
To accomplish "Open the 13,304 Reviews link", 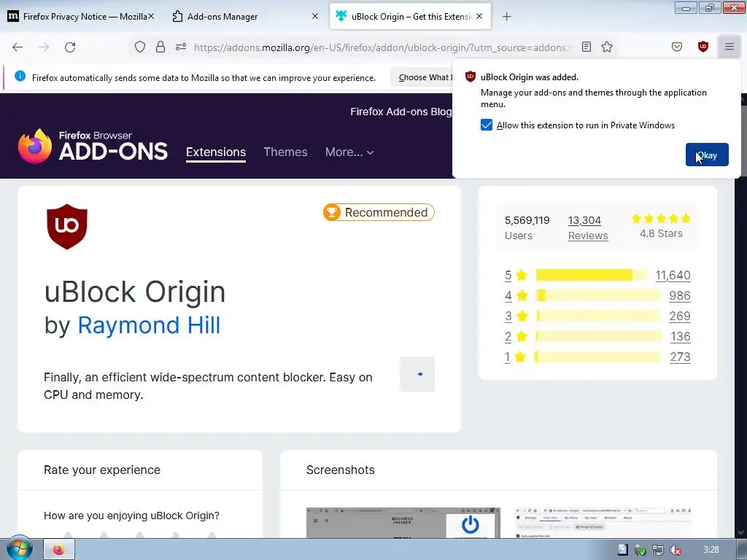I will tap(588, 227).
